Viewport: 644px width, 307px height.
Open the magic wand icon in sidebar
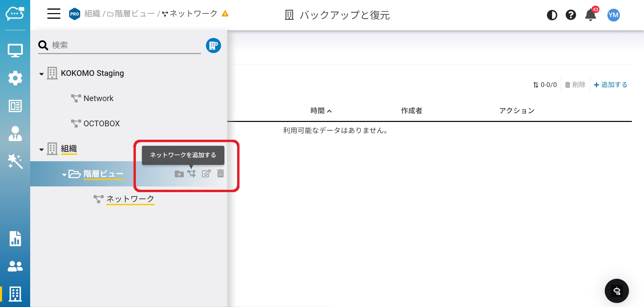(x=15, y=162)
